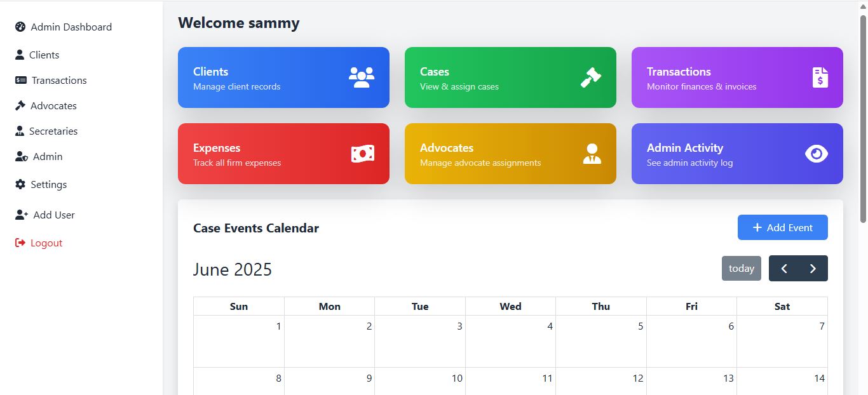Click the page's vertical scrollbar
The height and width of the screenshot is (395, 868).
click(x=863, y=121)
